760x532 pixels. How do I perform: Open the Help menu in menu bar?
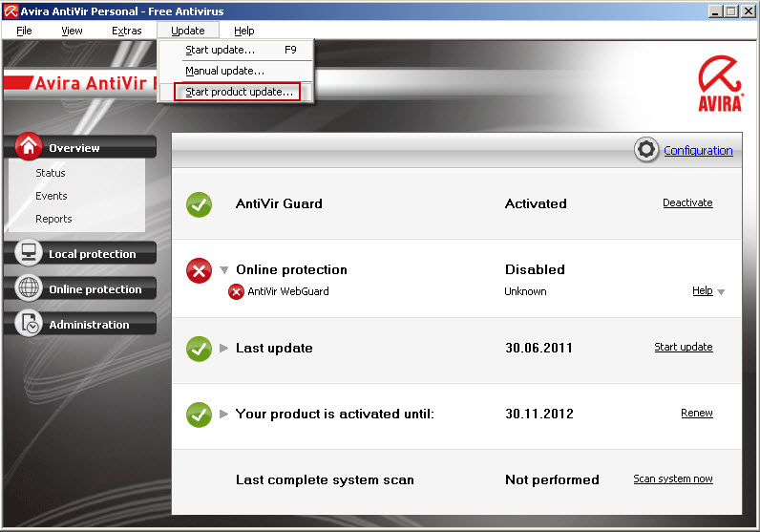(243, 31)
